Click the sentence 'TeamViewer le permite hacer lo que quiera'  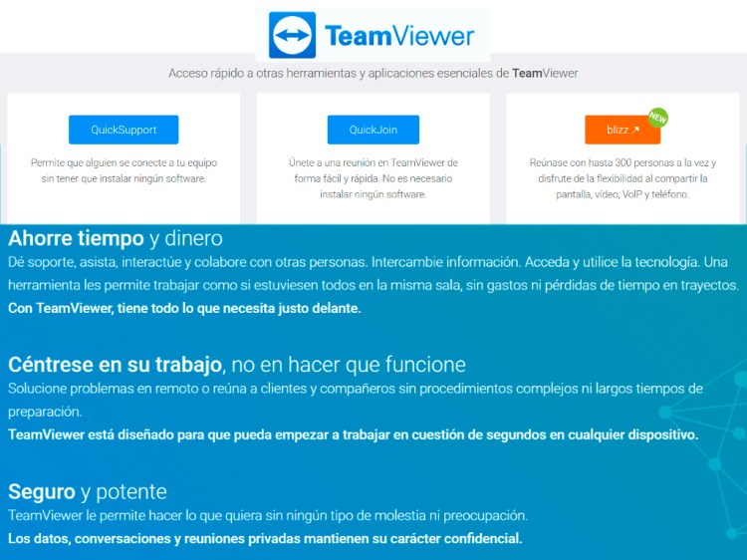tap(268, 515)
